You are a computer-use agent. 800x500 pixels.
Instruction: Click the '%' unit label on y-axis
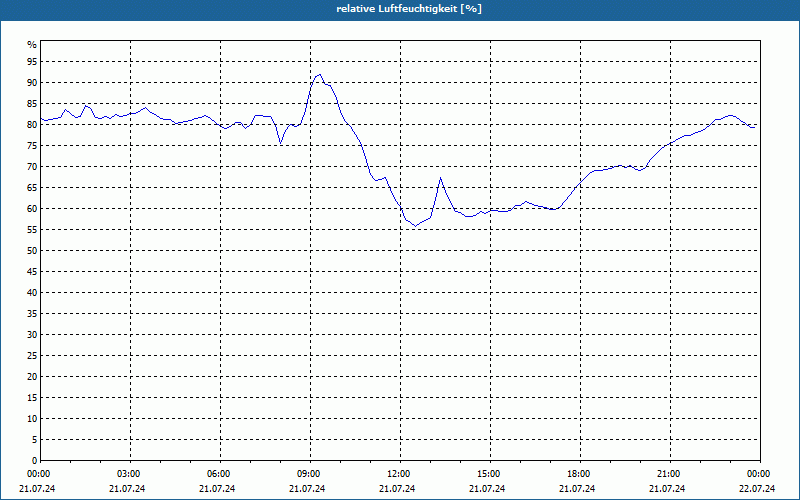point(32,45)
